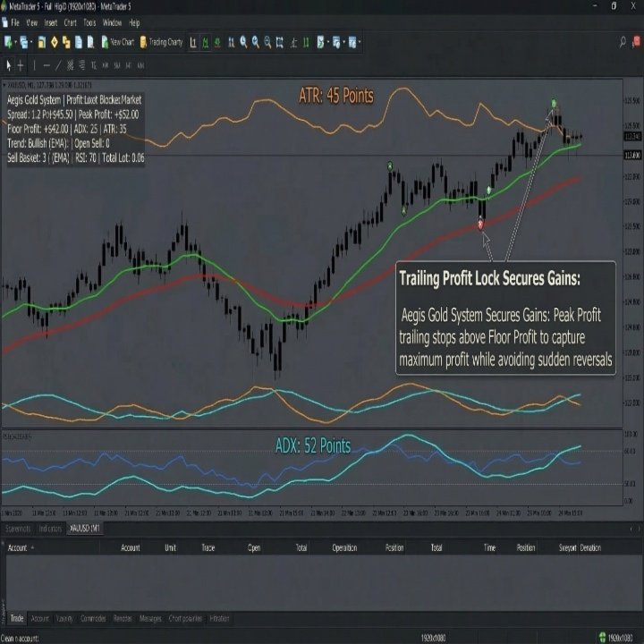
Task: Click the green connection status icon in status bar
Action: click(603, 637)
